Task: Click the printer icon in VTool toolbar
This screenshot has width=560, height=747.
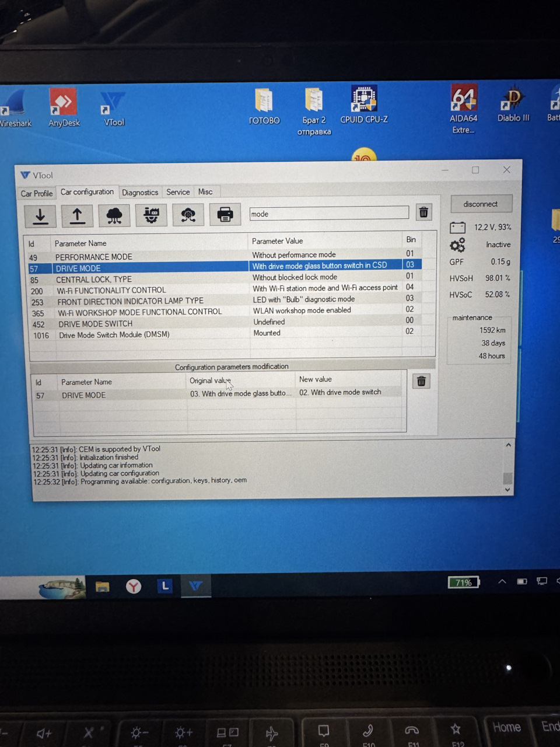Action: pos(225,215)
